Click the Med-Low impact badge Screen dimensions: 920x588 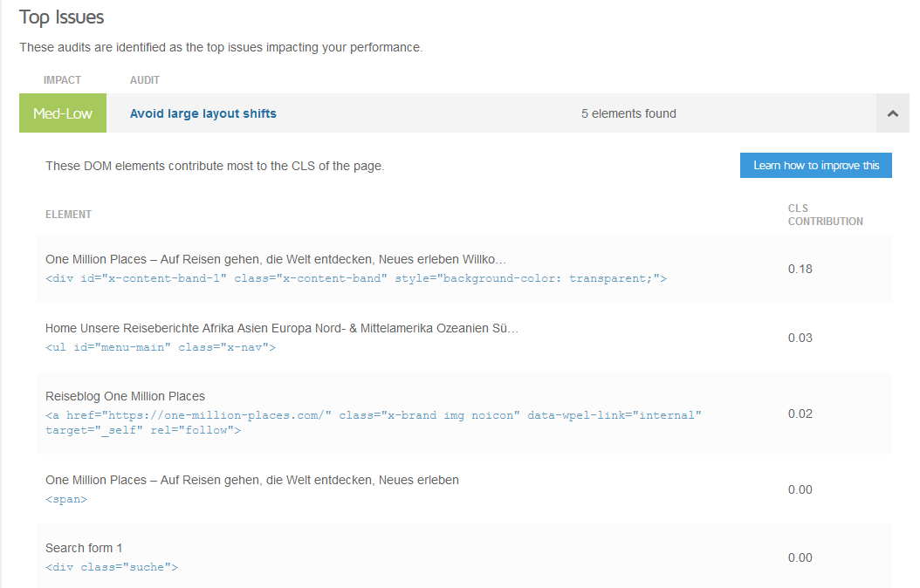(x=63, y=113)
